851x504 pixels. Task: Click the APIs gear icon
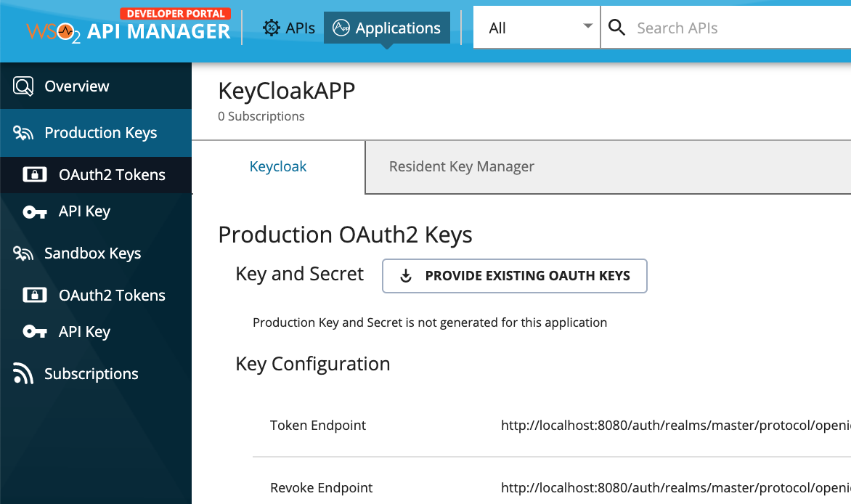(x=272, y=28)
